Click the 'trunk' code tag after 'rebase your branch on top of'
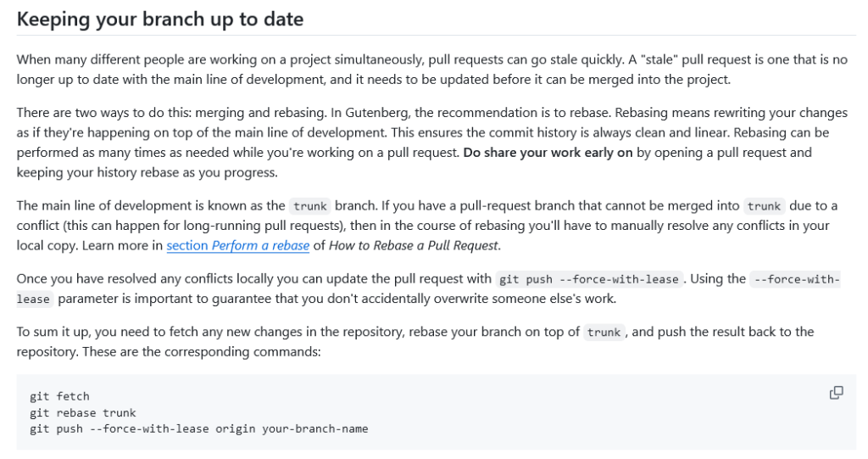Screen dimensions: 868x459 pos(604,333)
